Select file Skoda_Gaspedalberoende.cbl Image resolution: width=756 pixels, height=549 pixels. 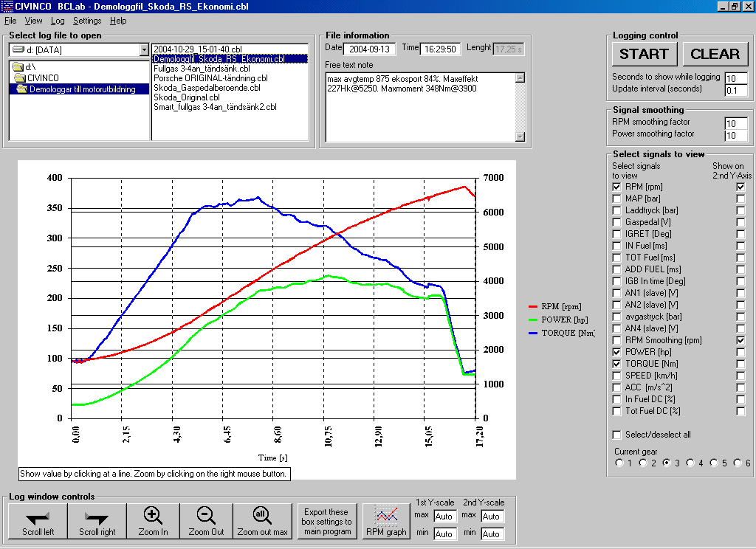pyautogui.click(x=207, y=88)
